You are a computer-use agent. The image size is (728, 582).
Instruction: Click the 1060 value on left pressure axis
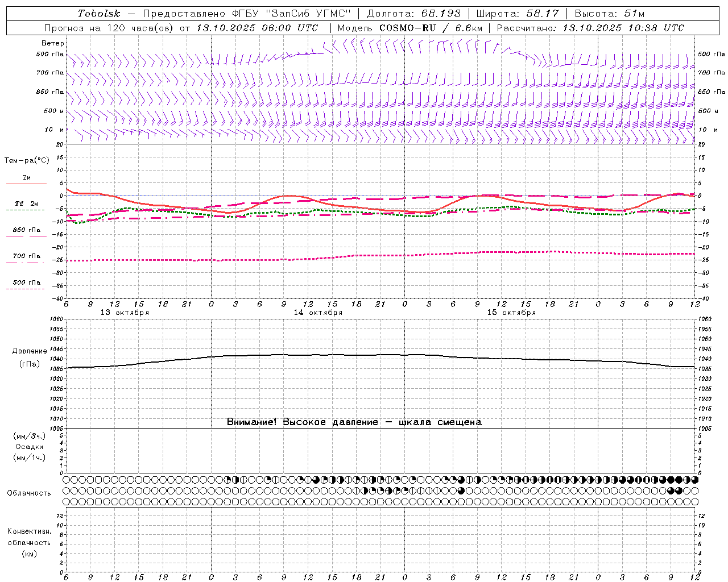(x=57, y=319)
